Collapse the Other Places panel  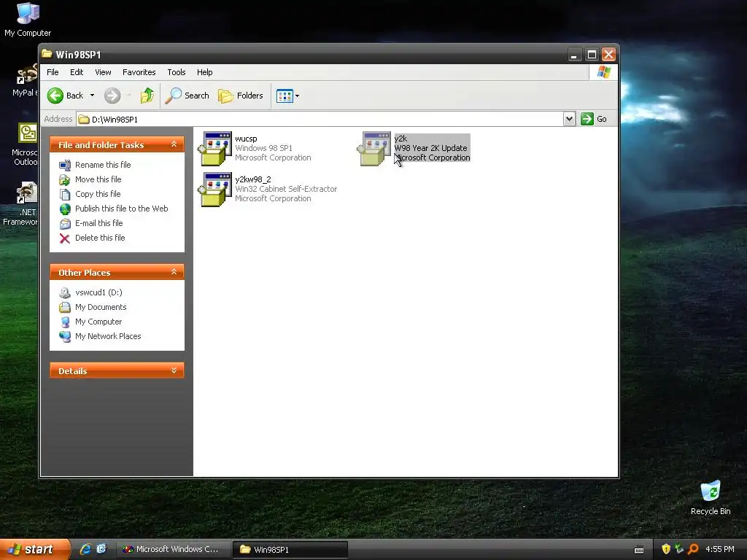pos(174,272)
